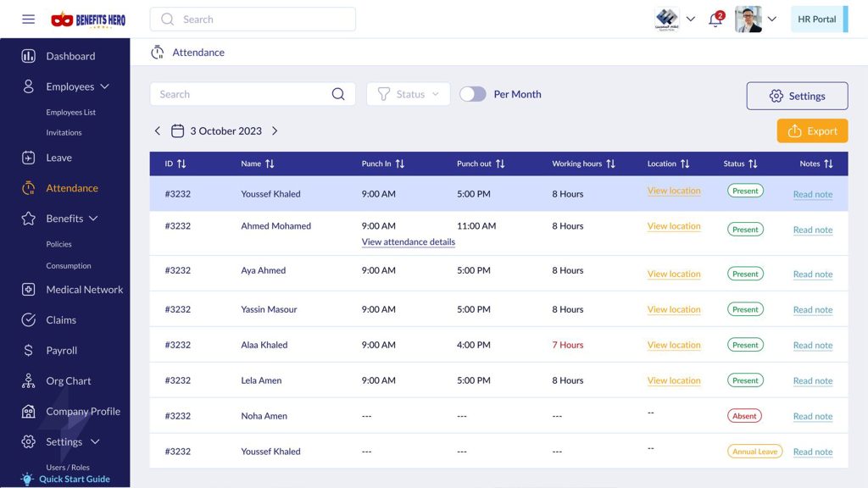
Task: Click the Medical Network icon
Action: point(28,290)
